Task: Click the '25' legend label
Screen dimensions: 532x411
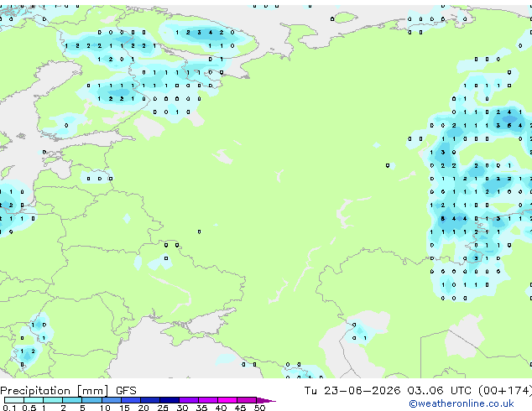Action: [x=163, y=408]
